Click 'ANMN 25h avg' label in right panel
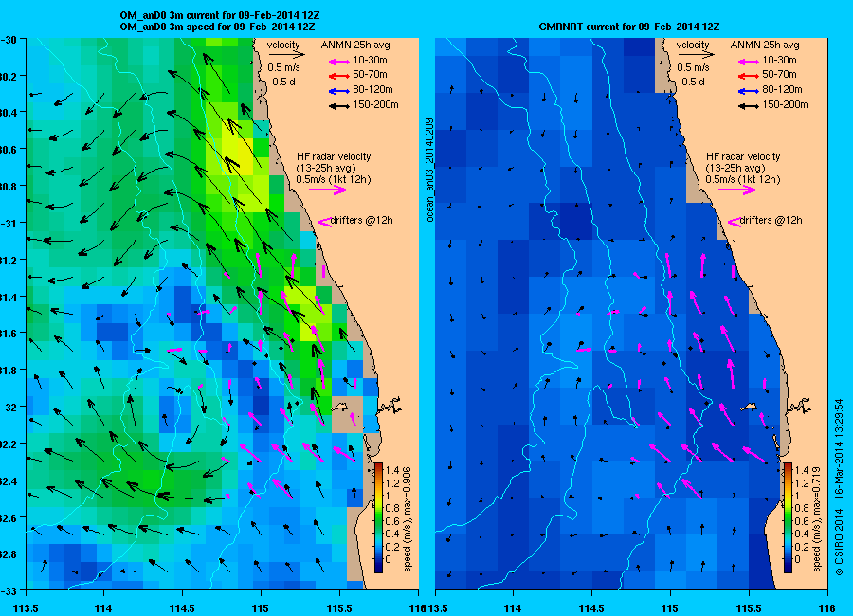Image resolution: width=853 pixels, height=616 pixels. point(765,45)
